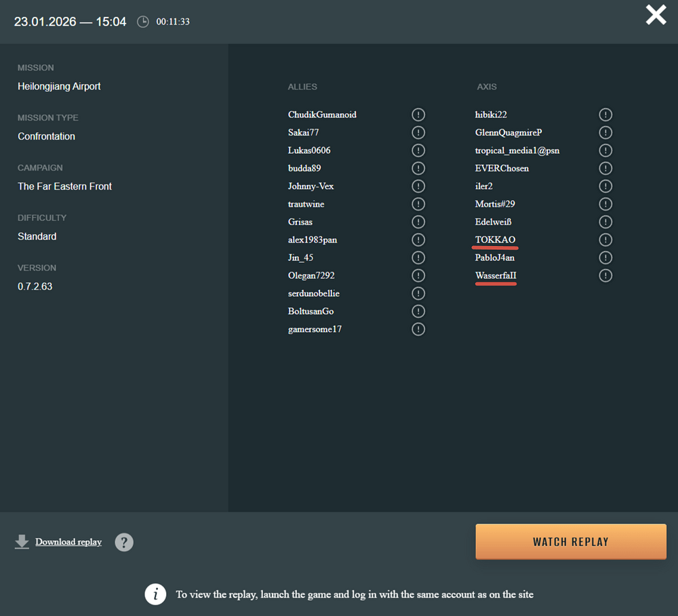Click exclamation icon beside Johnny-Vex
The height and width of the screenshot is (616, 678).
click(x=418, y=186)
